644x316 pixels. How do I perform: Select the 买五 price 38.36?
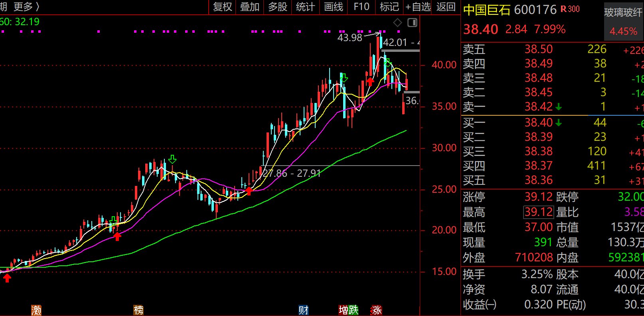(539, 180)
